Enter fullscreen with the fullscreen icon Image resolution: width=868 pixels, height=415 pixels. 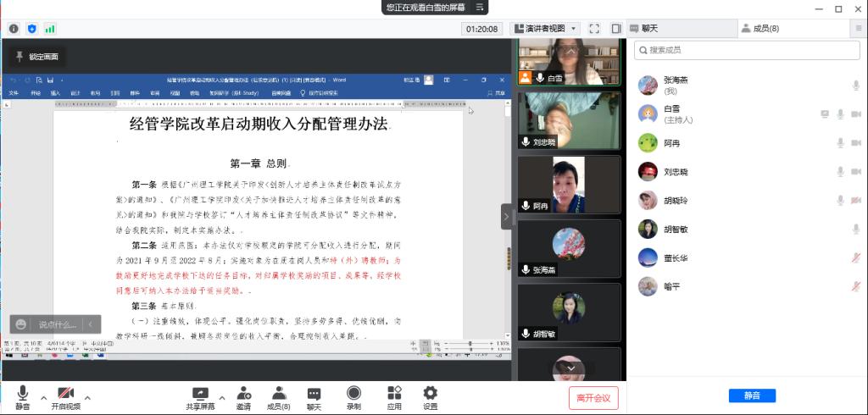pyautogui.click(x=594, y=29)
